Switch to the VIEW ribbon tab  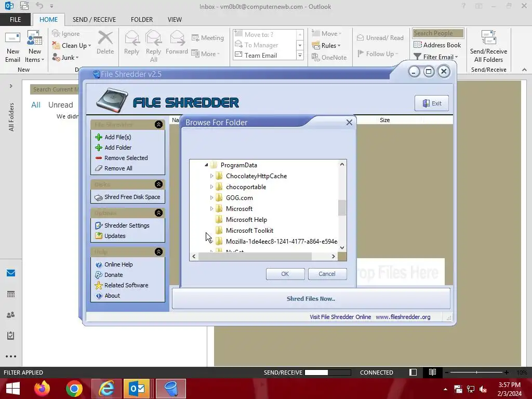(x=175, y=20)
